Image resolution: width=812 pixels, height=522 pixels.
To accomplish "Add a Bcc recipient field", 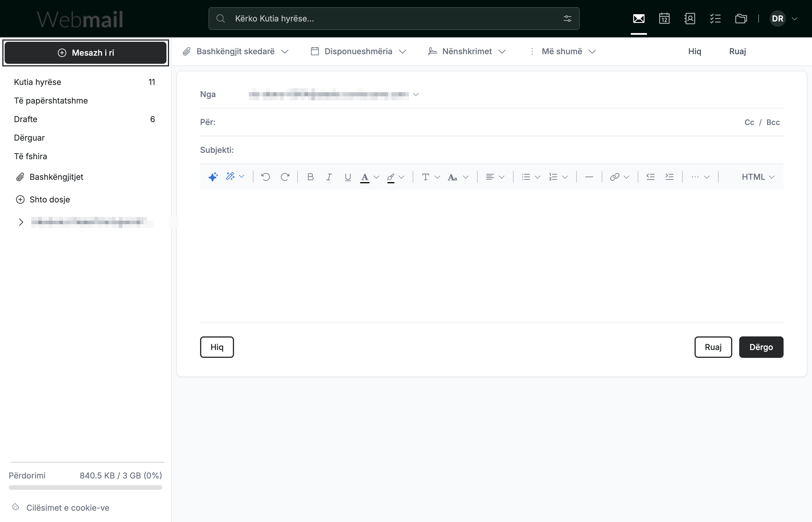I will [773, 122].
